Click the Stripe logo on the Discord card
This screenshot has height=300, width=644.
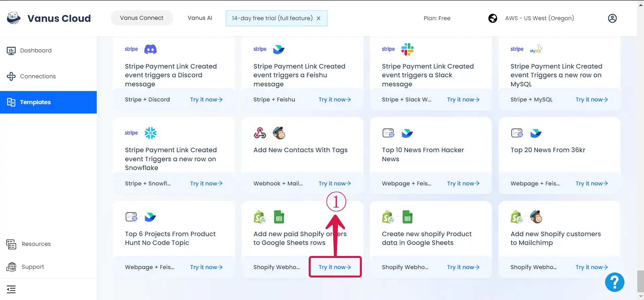[x=131, y=49]
